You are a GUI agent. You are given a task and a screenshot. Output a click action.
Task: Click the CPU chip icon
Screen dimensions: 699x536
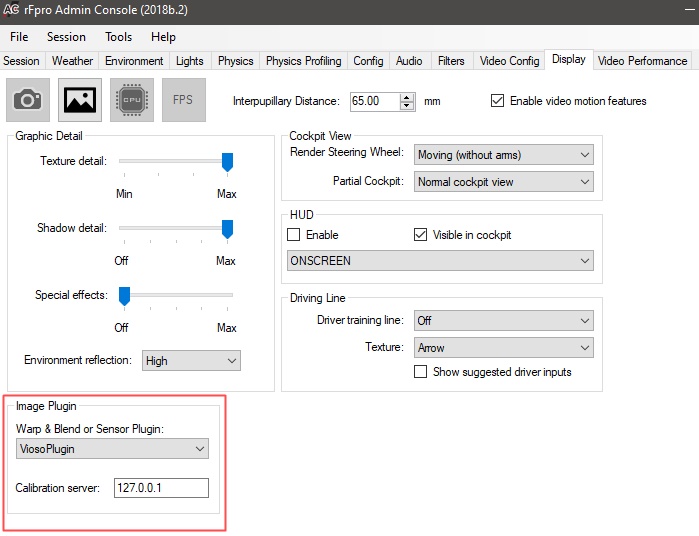[131, 100]
